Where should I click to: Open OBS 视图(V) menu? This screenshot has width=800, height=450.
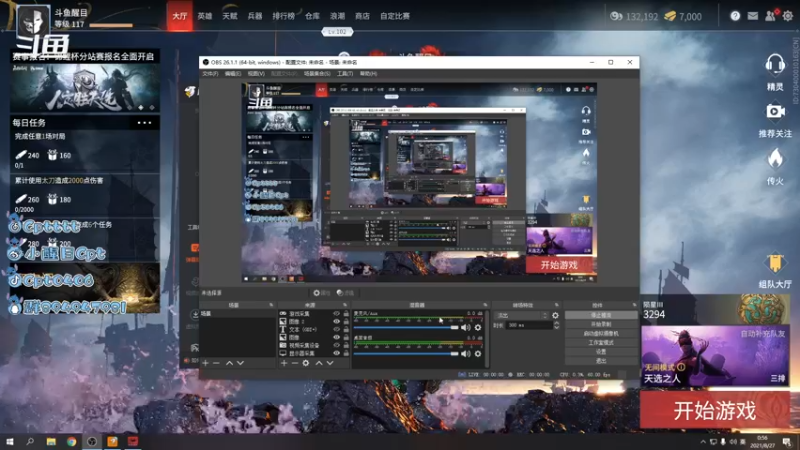[x=256, y=73]
